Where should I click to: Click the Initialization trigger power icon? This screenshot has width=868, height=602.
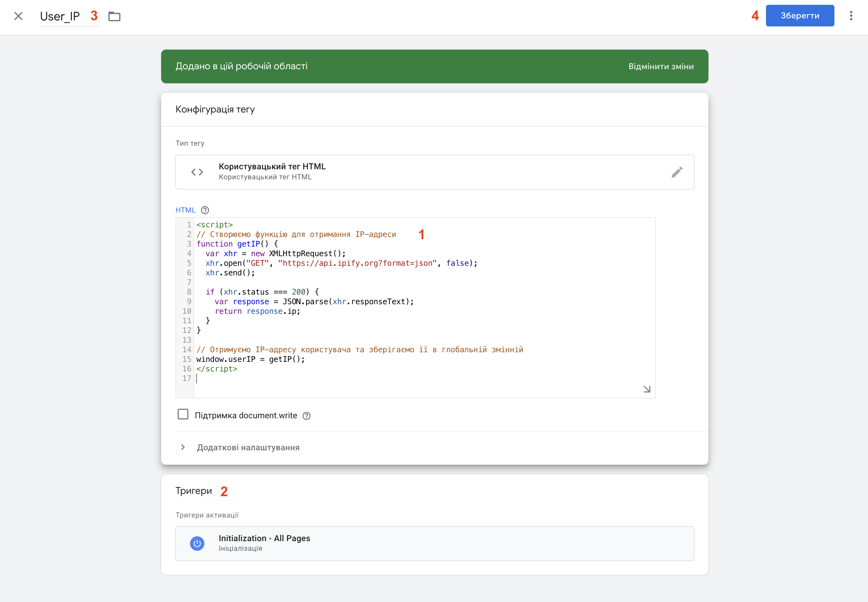click(197, 544)
